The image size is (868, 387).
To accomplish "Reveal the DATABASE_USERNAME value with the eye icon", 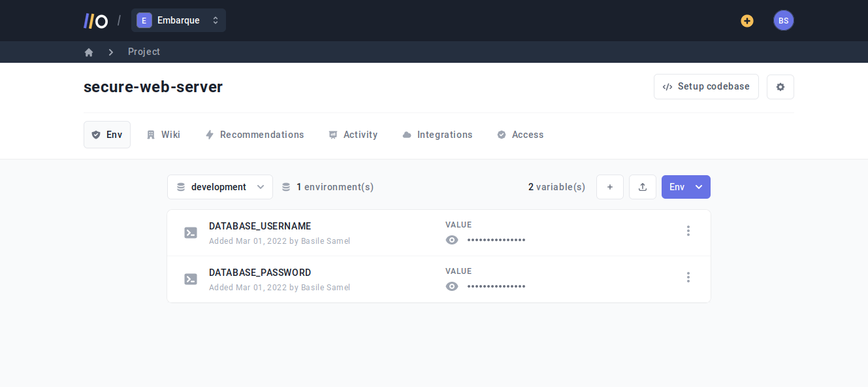I will click(x=452, y=240).
